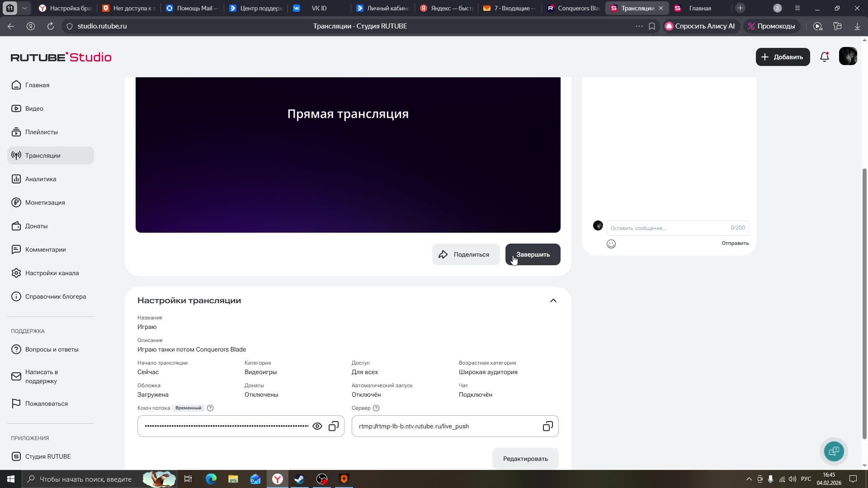Open Windows Start menu
This screenshot has height=488, width=868.
tap(11, 479)
